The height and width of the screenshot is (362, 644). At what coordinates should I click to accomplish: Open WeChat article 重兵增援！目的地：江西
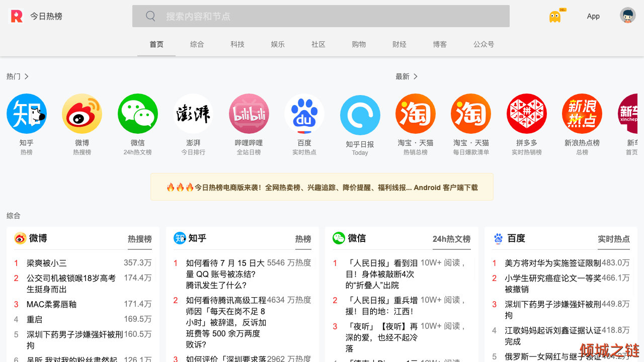pyautogui.click(x=382, y=306)
